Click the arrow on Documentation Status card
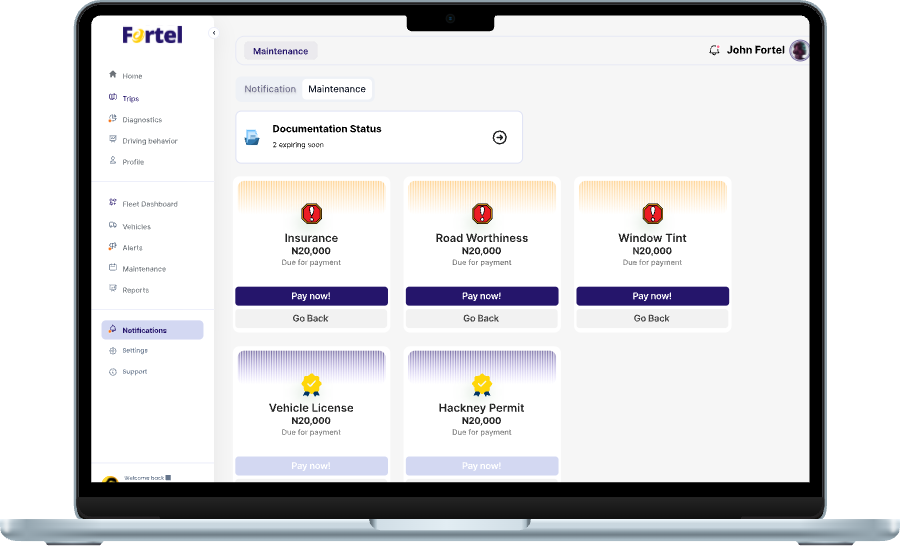 (x=499, y=137)
